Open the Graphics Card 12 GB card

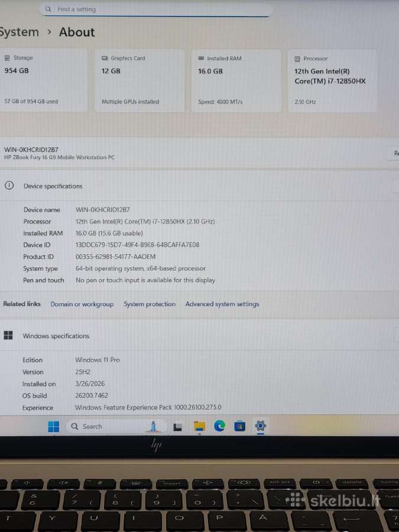(x=140, y=81)
